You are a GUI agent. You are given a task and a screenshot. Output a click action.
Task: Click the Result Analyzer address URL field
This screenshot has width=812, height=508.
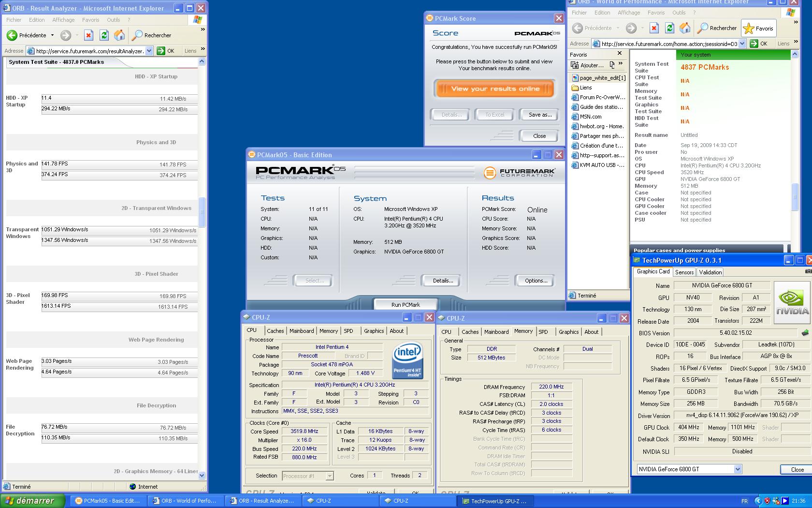[x=89, y=51]
